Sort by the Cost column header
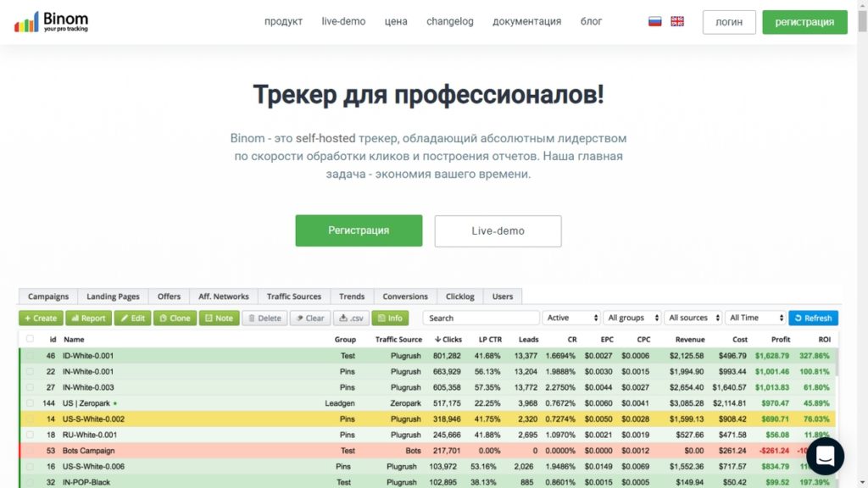Image resolution: width=868 pixels, height=488 pixels. (740, 340)
